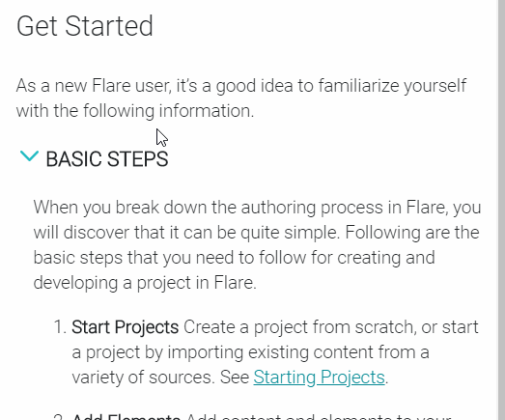This screenshot has width=505, height=420.
Task: Click the partially visible Add Elements term
Action: tap(126, 417)
